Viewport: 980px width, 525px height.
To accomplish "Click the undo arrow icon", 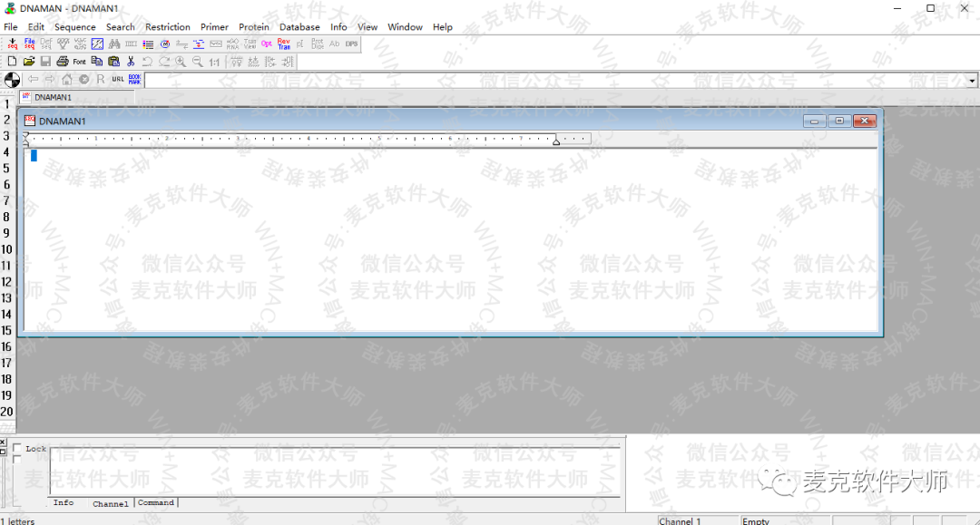I will point(148,61).
